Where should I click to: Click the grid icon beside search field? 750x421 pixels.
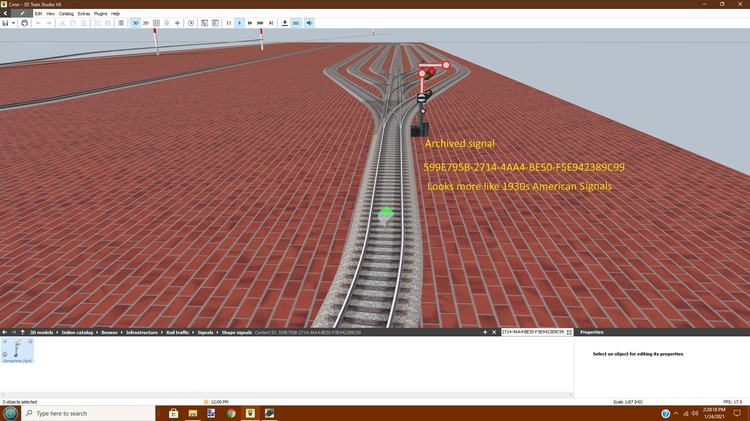[x=569, y=332]
